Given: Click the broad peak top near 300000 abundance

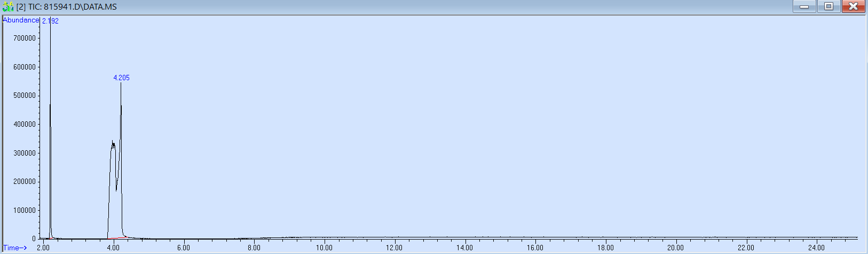Looking at the screenshot, I should tap(113, 143).
